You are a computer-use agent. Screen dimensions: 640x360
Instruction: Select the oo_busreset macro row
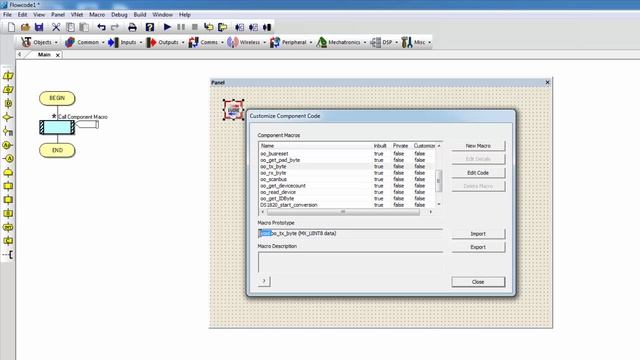[x=347, y=154]
